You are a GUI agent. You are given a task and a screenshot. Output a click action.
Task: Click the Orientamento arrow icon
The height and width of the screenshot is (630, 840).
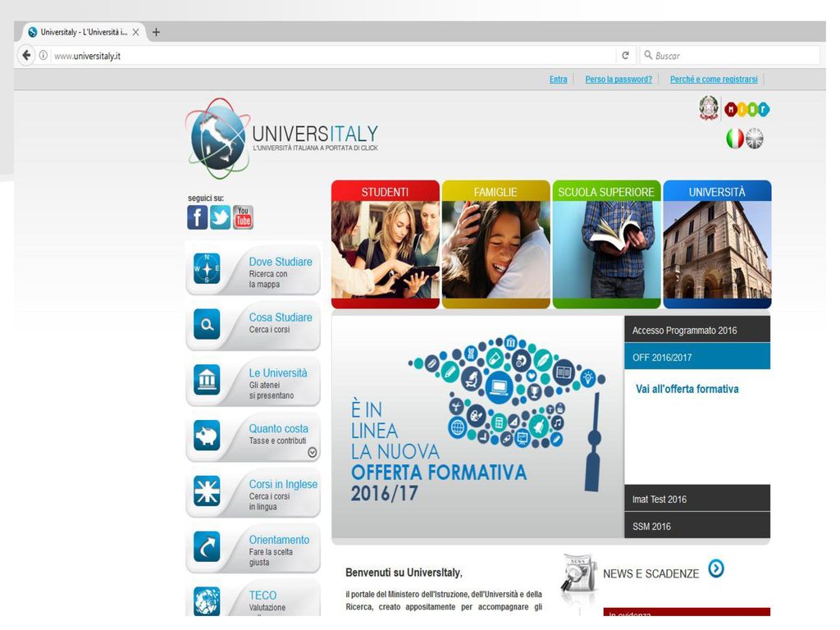point(207,546)
